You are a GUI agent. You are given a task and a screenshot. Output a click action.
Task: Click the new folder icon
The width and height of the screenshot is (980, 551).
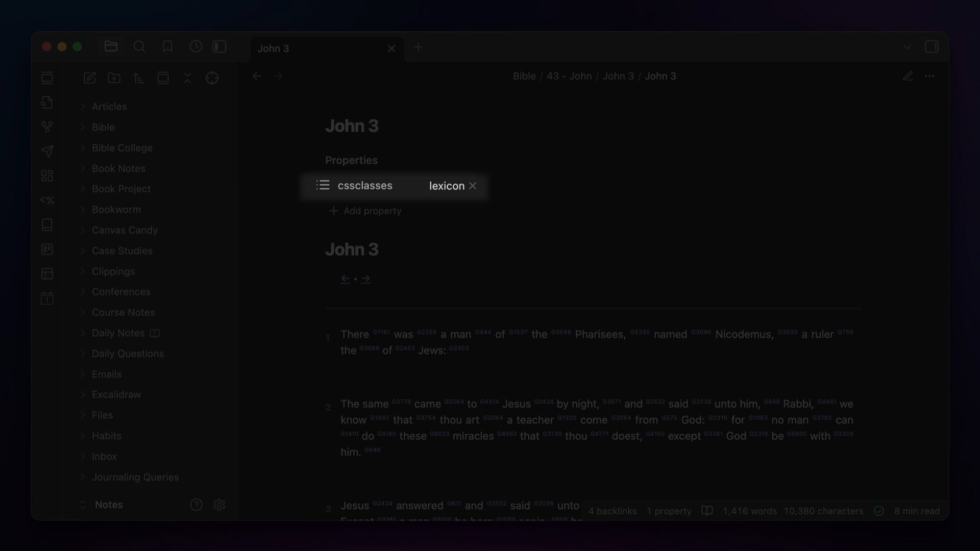click(x=114, y=78)
